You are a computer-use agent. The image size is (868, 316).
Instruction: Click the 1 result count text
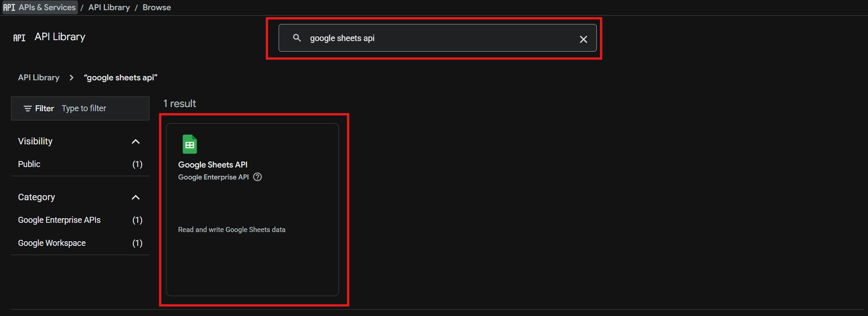(x=179, y=104)
